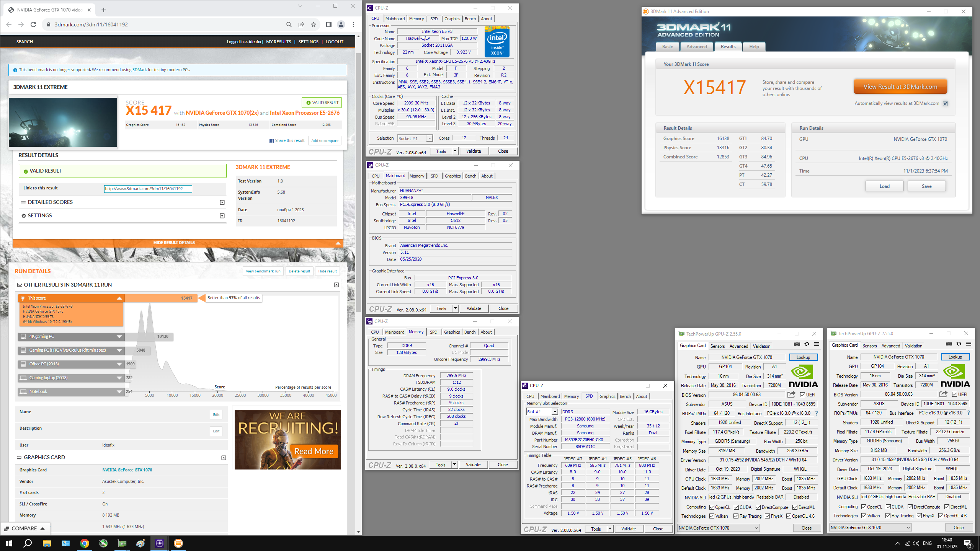Expand Settings section on result page
The width and height of the screenshot is (980, 551).
222,216
